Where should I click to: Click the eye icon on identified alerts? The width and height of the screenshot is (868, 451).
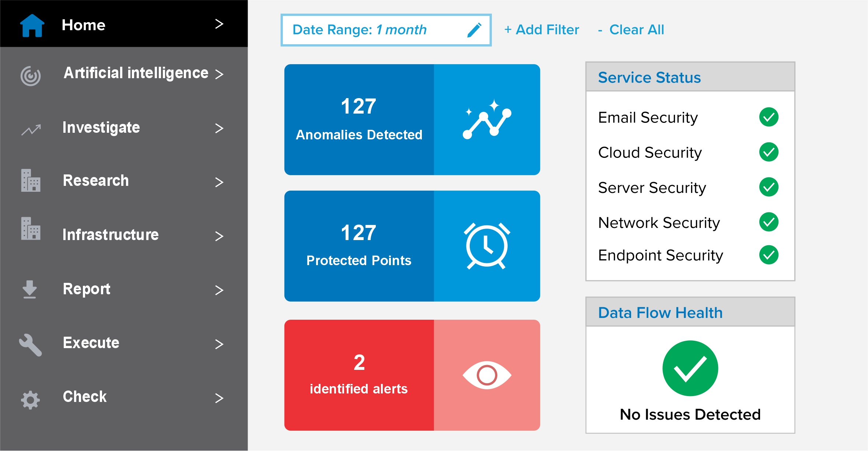pos(487,375)
